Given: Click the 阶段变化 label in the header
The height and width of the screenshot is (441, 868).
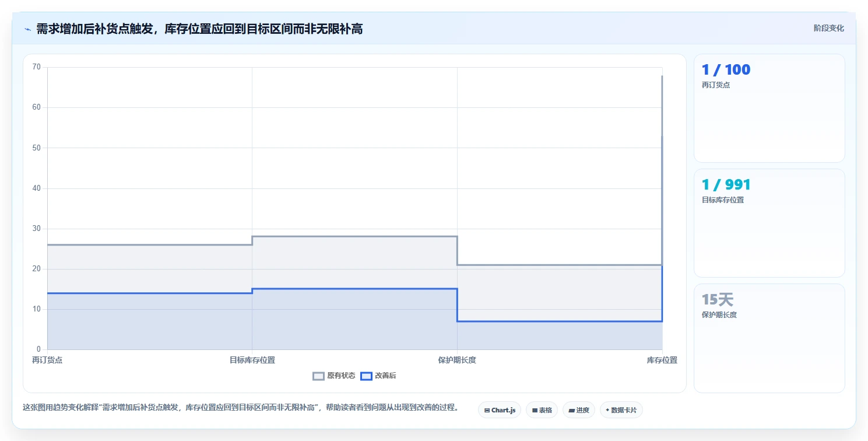Looking at the screenshot, I should point(828,28).
